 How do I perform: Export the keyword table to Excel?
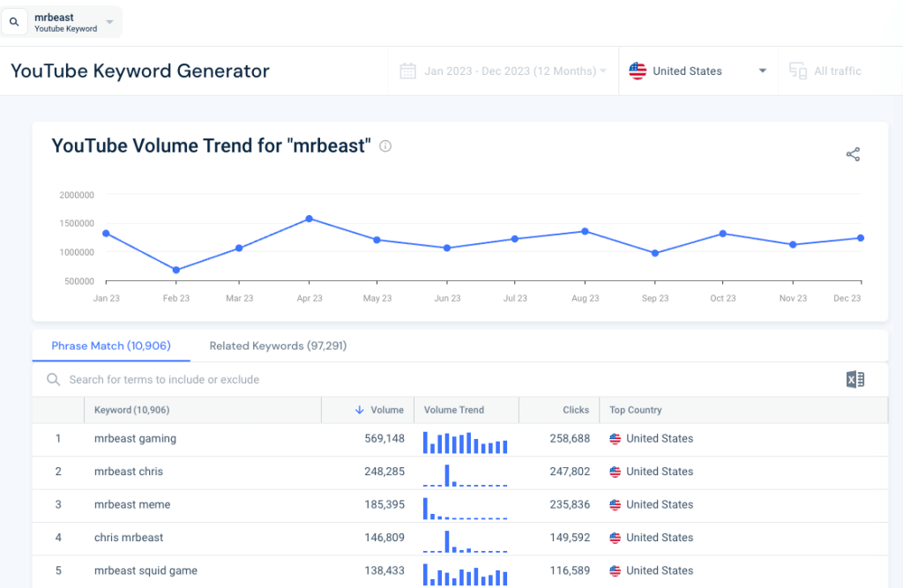tap(854, 379)
